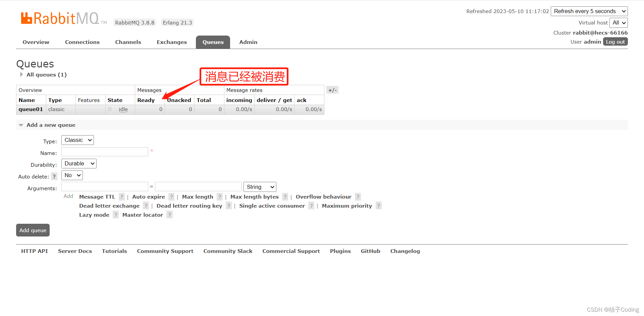Log out of admin user
This screenshot has height=316, width=644.
point(615,42)
